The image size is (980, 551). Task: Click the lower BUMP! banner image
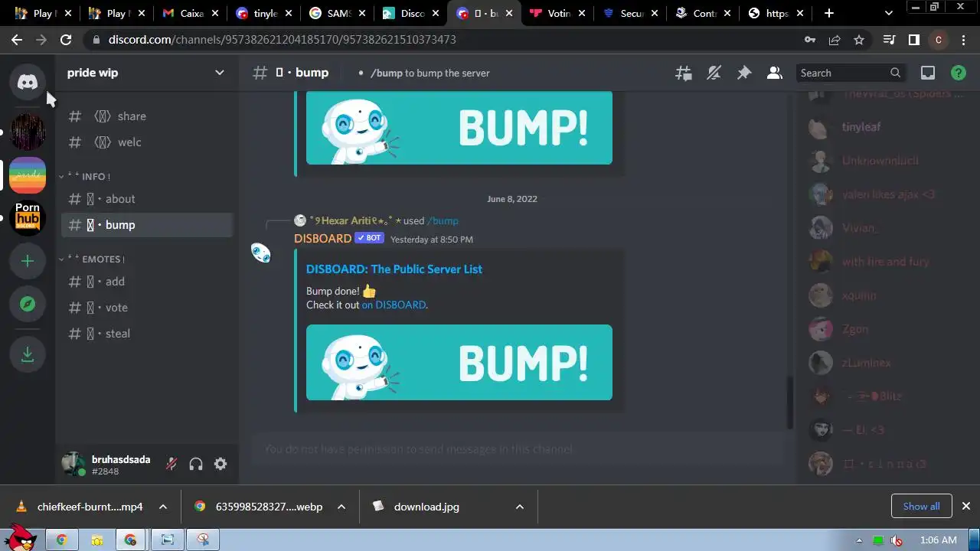[x=459, y=362]
